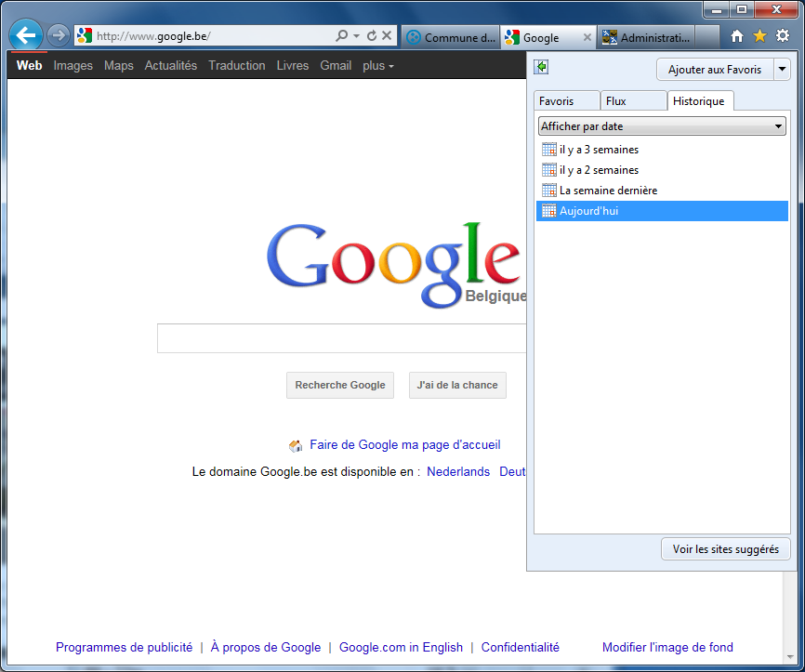The image size is (805, 672).
Task: Open the 'plus' menu in Google bar
Action: [377, 66]
